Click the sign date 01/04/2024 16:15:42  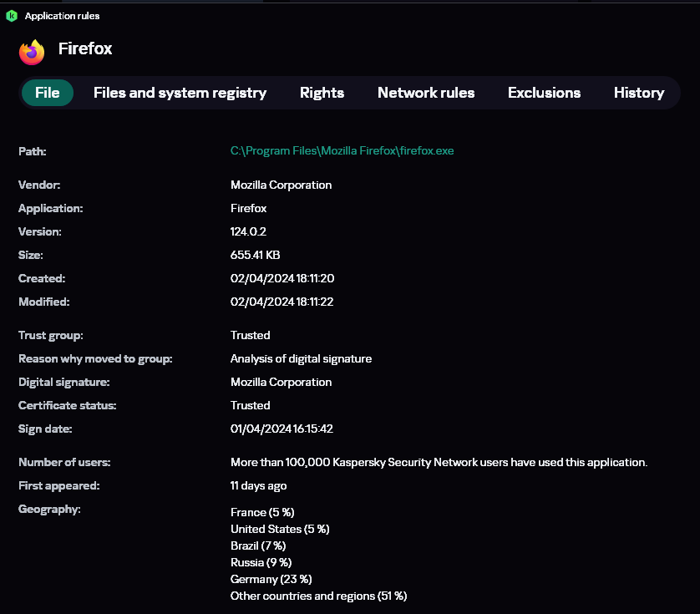(x=282, y=429)
